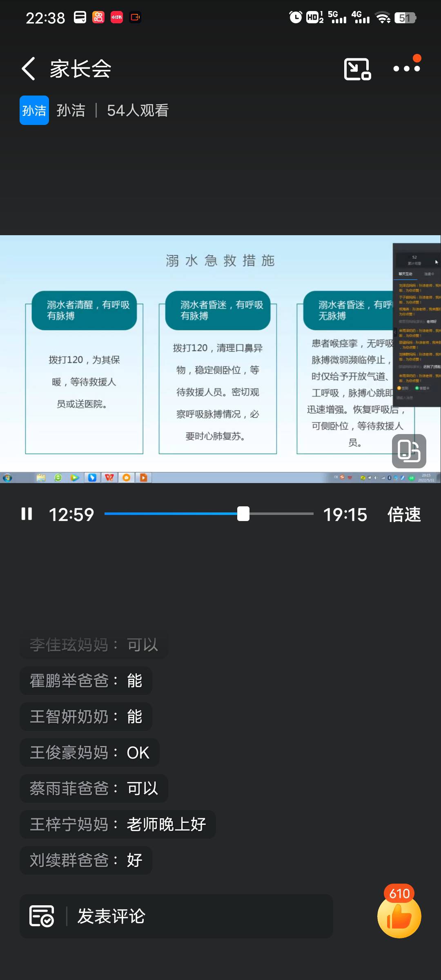Tap the 孙洁 blue avatar badge
Image resolution: width=441 pixels, height=980 pixels.
(x=34, y=110)
